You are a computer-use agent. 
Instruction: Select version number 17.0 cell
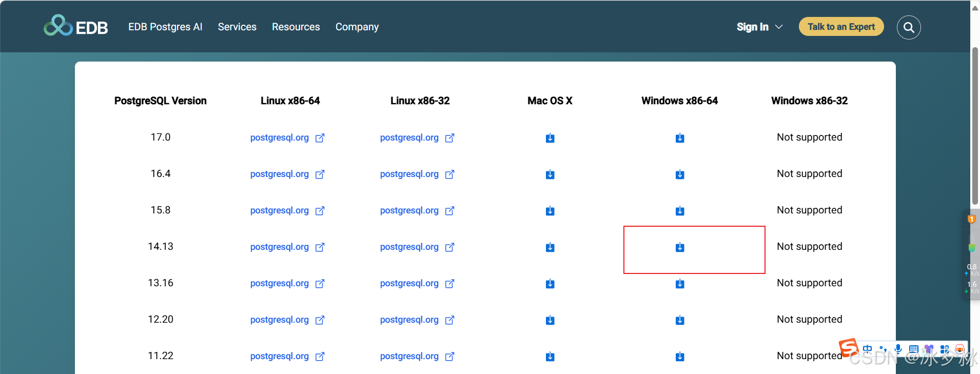pos(161,137)
